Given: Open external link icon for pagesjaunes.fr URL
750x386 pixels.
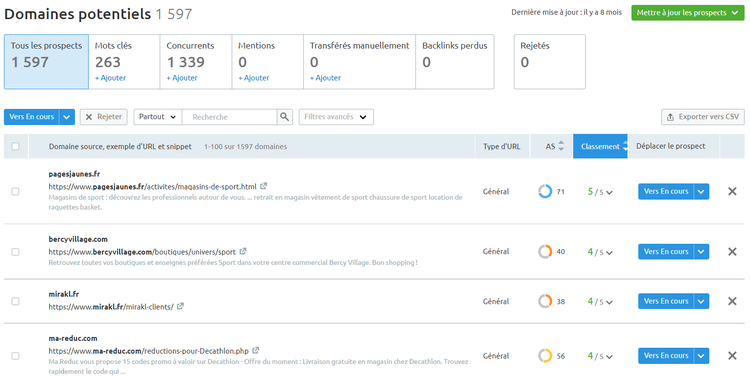Looking at the screenshot, I should point(264,186).
